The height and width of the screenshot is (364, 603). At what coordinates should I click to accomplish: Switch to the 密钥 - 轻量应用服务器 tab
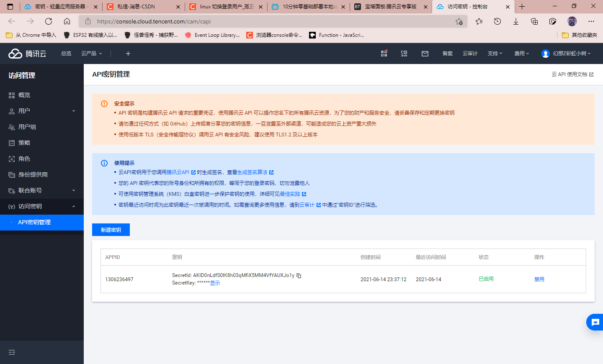[x=61, y=7]
